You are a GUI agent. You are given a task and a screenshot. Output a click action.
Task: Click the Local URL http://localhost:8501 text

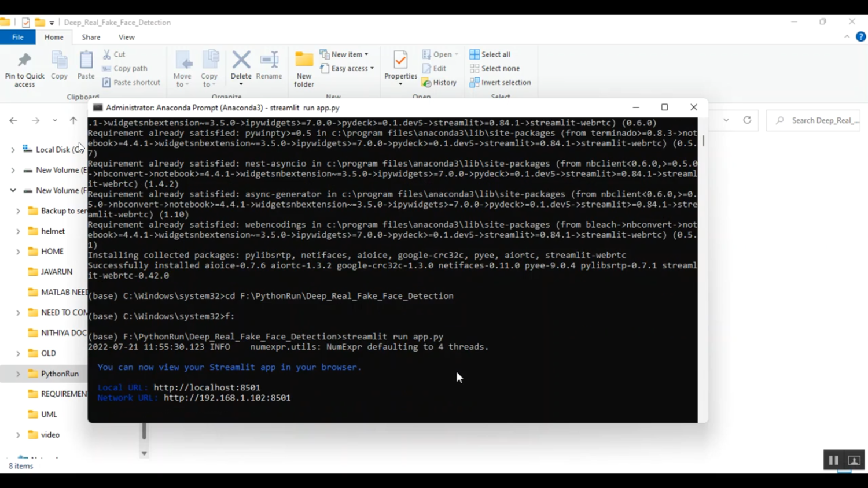(207, 387)
